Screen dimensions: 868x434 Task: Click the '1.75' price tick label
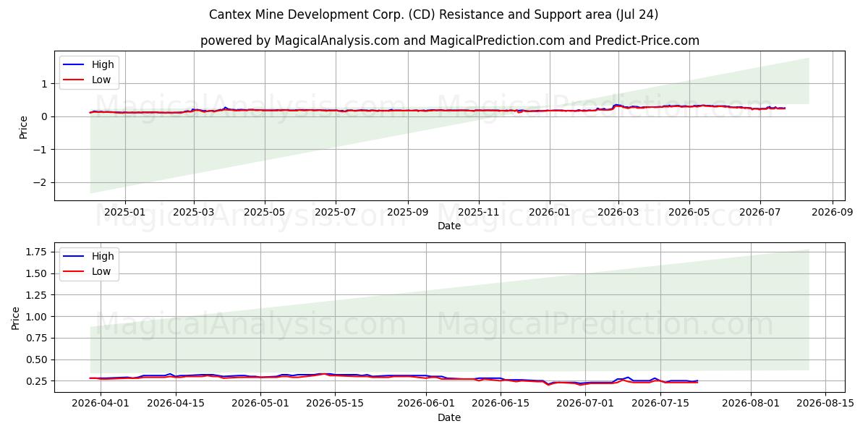tap(38, 252)
